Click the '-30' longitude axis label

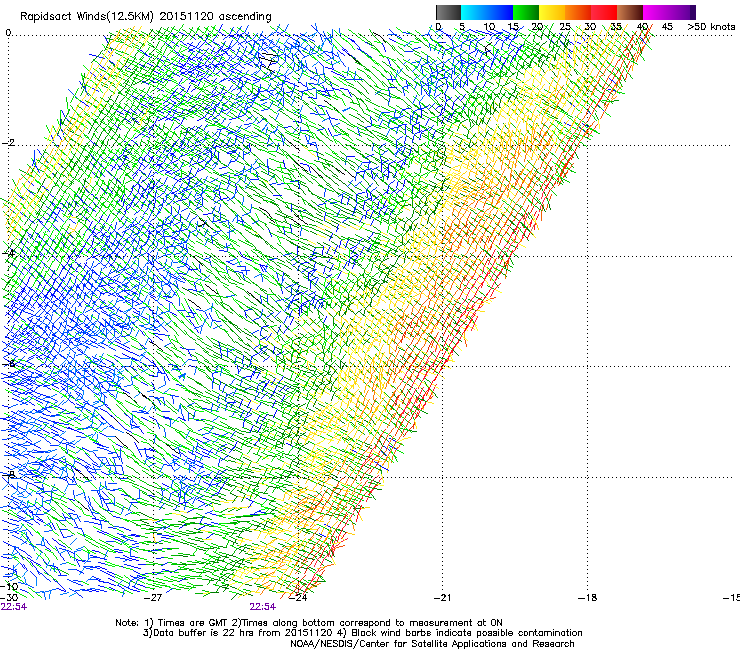click(x=9, y=597)
